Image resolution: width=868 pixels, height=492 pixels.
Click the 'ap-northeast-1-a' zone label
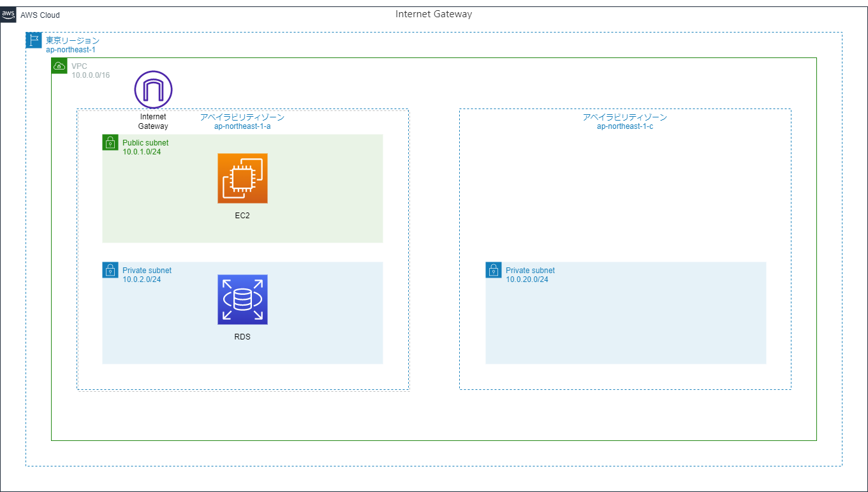[242, 126]
